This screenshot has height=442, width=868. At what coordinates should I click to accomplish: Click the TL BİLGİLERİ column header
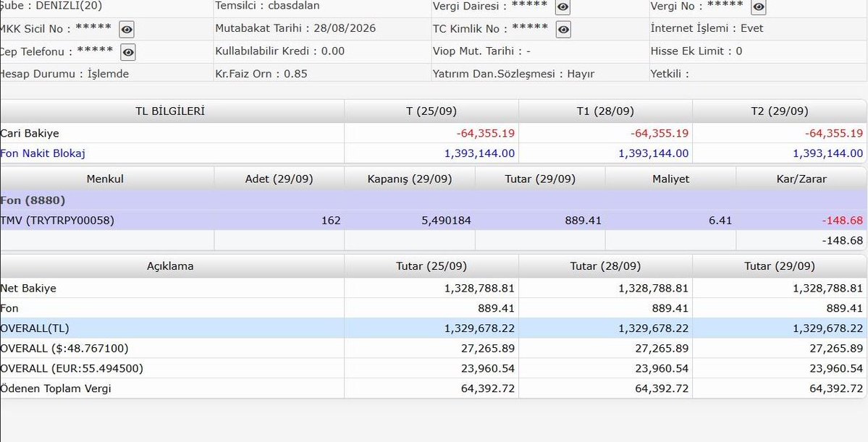tap(171, 111)
